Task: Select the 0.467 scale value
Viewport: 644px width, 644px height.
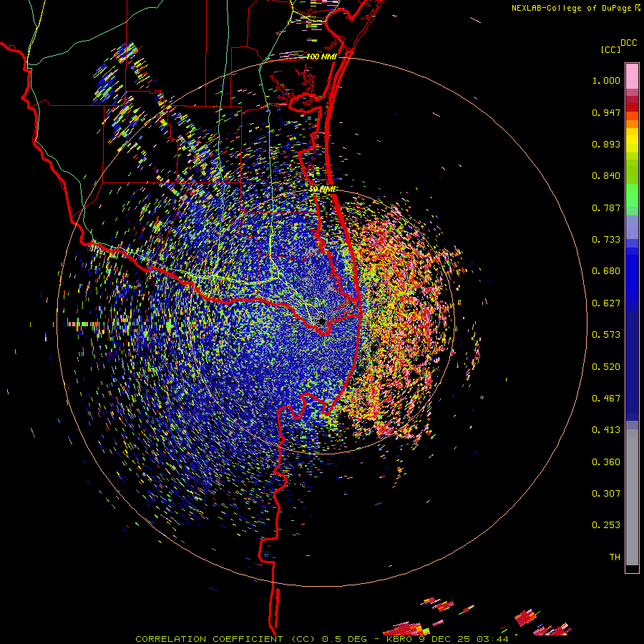Action: click(x=606, y=399)
